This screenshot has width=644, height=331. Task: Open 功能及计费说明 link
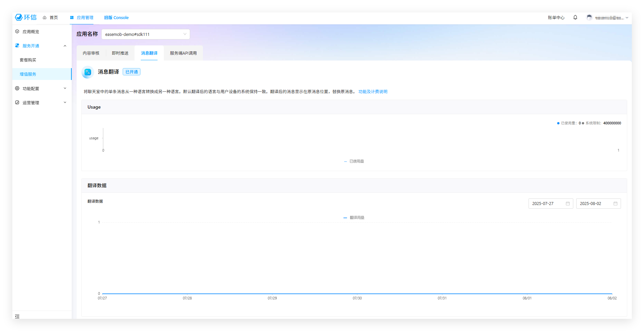click(373, 92)
